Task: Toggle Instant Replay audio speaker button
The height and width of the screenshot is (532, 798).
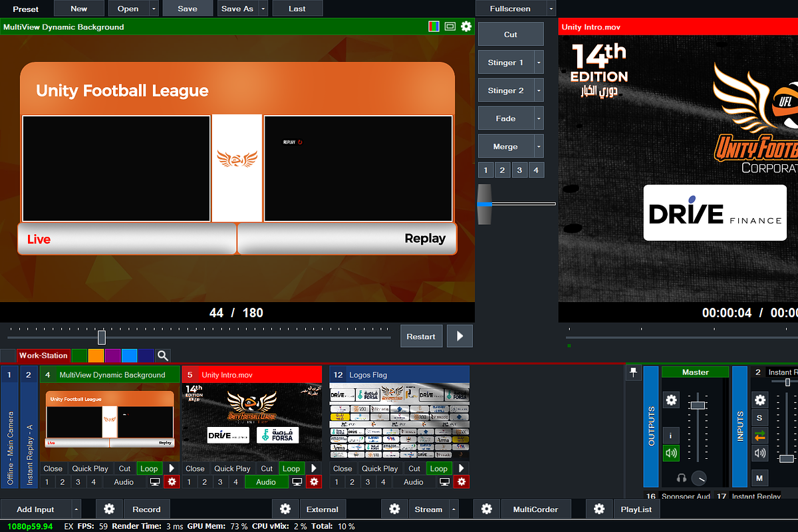Action: coord(760,454)
